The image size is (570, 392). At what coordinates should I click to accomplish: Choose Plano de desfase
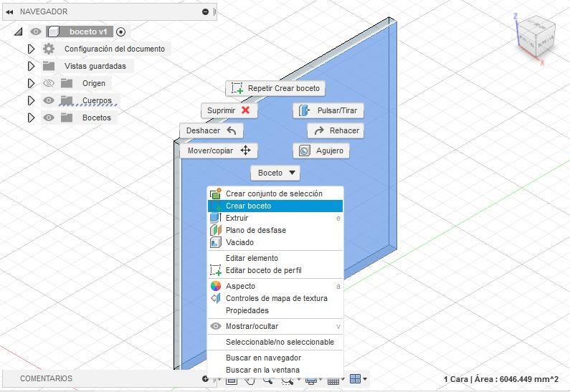[x=275, y=230]
